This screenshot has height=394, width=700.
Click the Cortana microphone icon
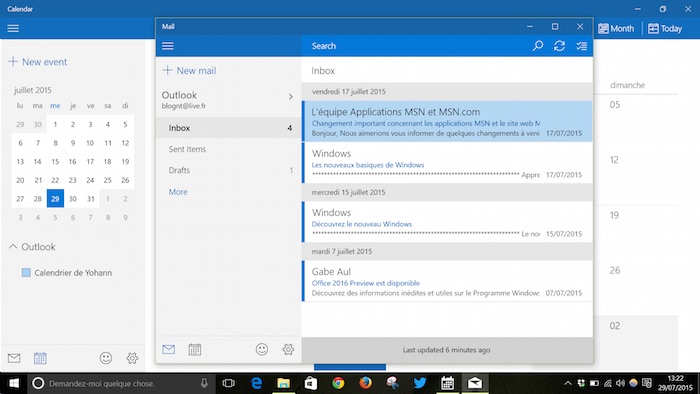(x=204, y=383)
